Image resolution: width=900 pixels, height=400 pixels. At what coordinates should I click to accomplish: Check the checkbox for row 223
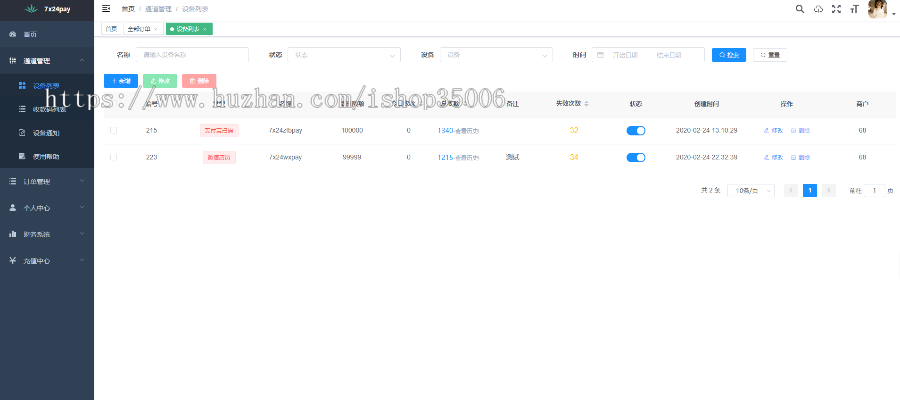click(x=113, y=157)
